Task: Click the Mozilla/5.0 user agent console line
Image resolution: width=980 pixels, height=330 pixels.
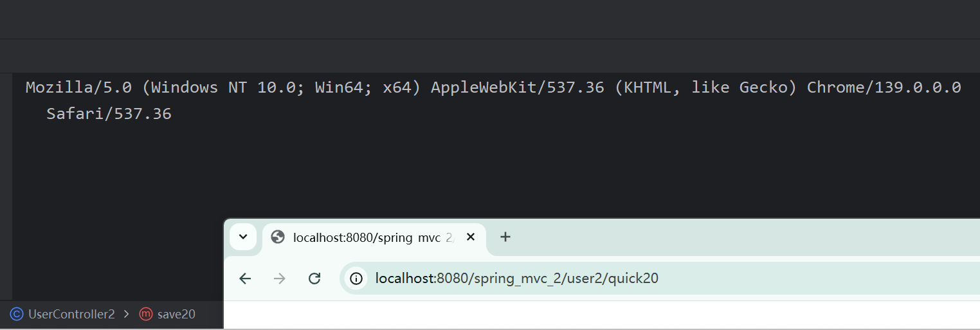Action: [x=493, y=87]
